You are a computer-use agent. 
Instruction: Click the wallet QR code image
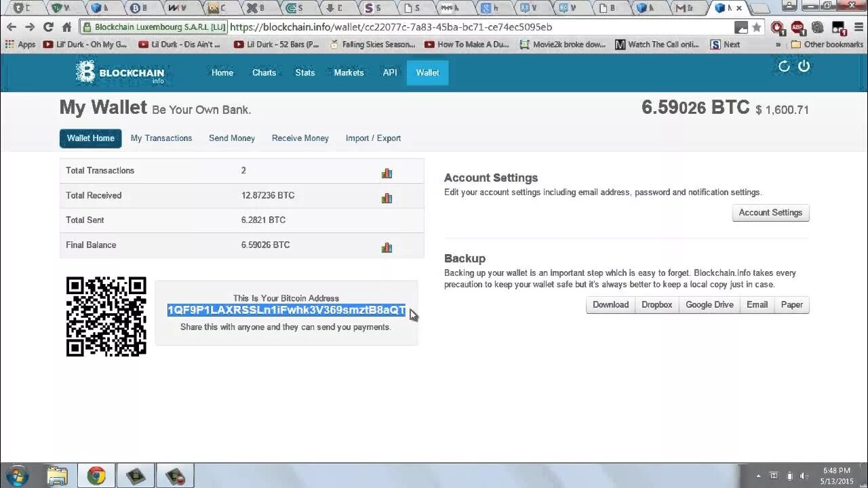(x=106, y=317)
